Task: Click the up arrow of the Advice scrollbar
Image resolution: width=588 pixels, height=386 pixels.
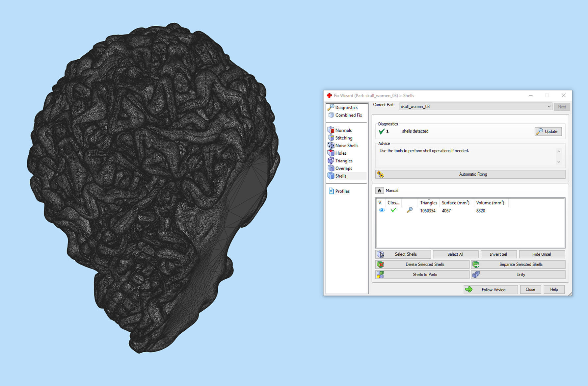Action: coord(559,151)
